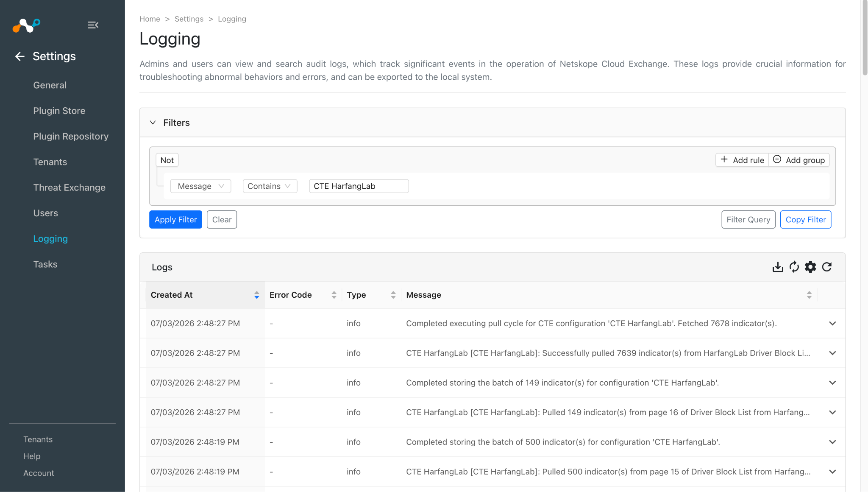Click the Netskope logo icon
Screen dimensions: 868x492
click(26, 25)
